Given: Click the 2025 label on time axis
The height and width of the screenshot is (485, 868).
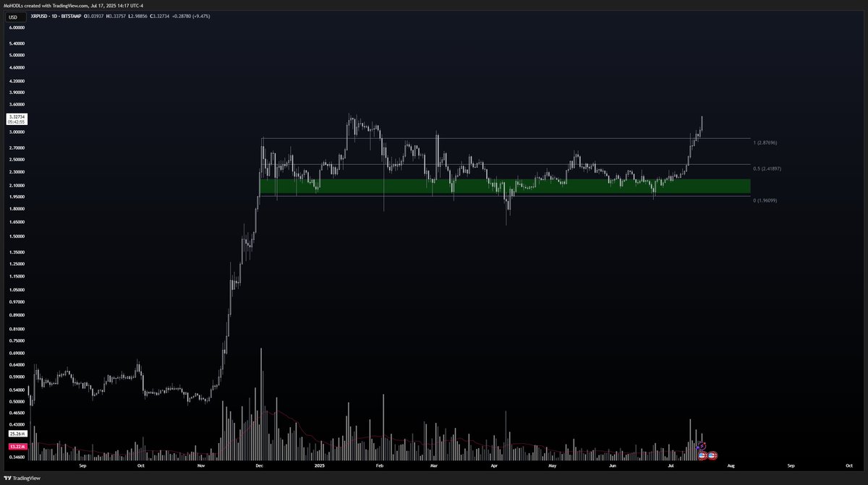Looking at the screenshot, I should 319,466.
